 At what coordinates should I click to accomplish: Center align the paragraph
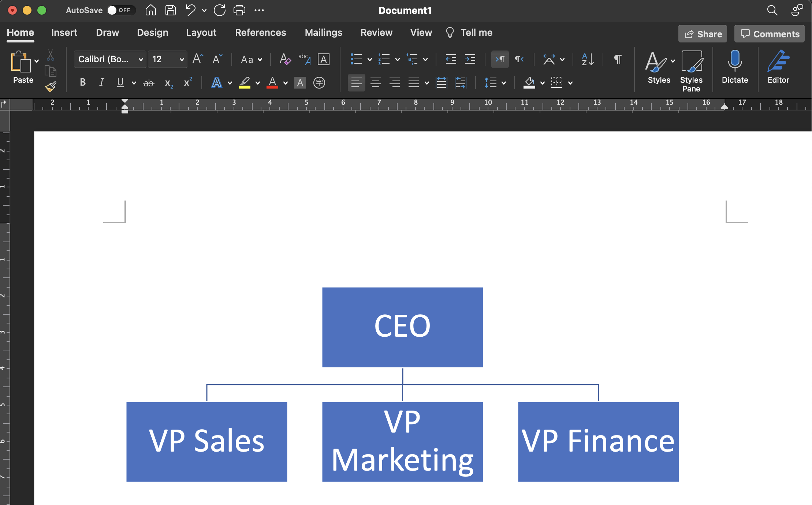click(375, 83)
